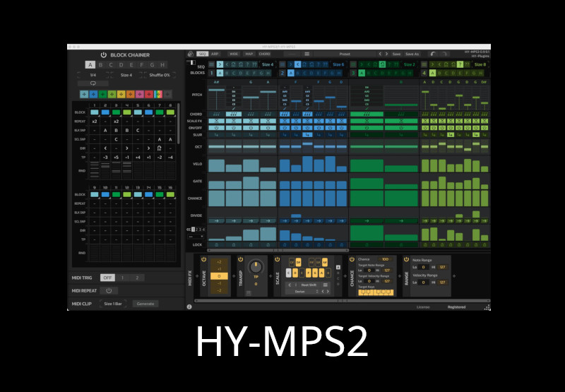Select Block Chainer pattern tab H
This screenshot has width=565, height=392.
pos(162,65)
